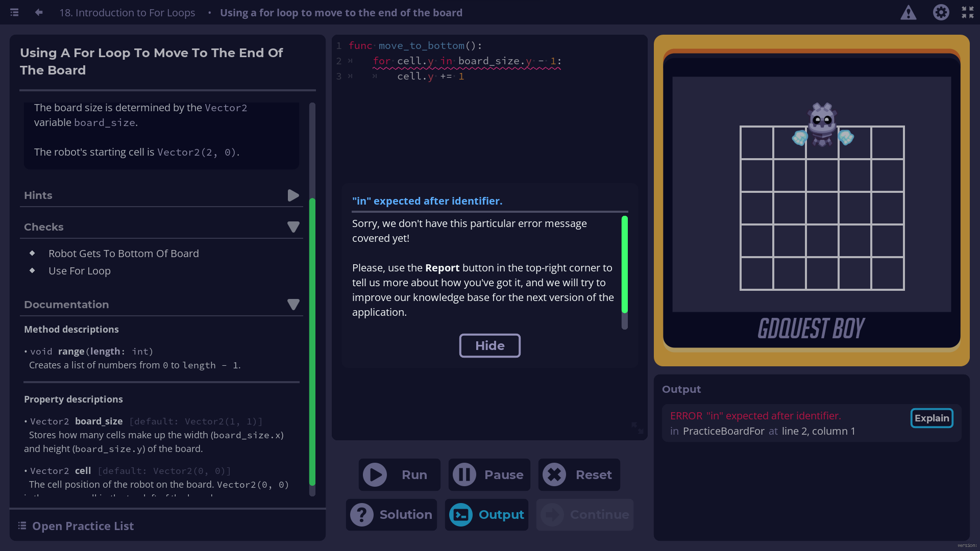Toggle the Hints section playback arrow

[292, 195]
